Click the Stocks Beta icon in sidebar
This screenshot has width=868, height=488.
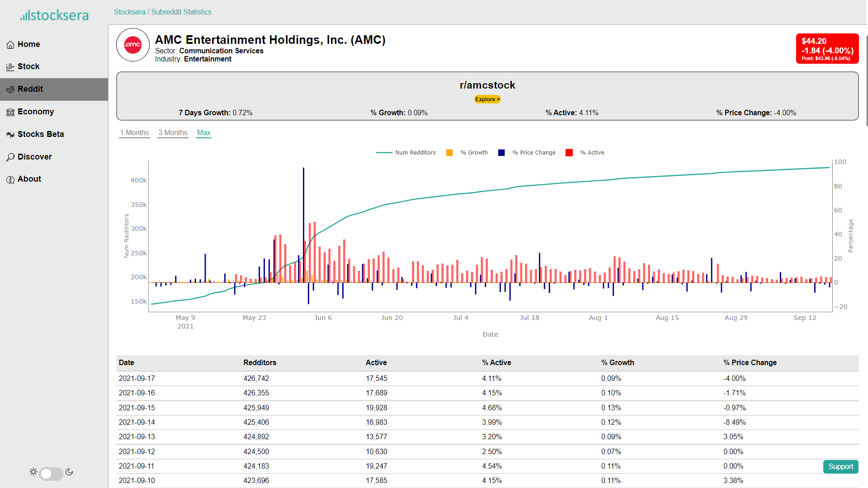[10, 135]
